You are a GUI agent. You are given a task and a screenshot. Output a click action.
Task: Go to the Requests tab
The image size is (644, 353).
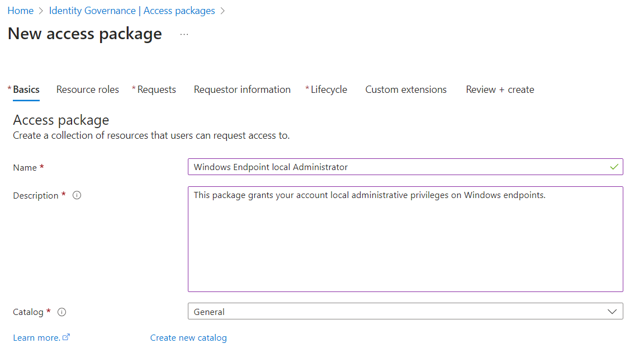156,90
